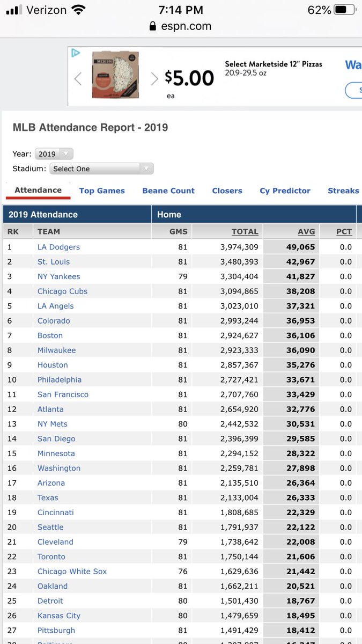The image size is (362, 644).
Task: Tap the TEAM column header
Action: pos(49,231)
